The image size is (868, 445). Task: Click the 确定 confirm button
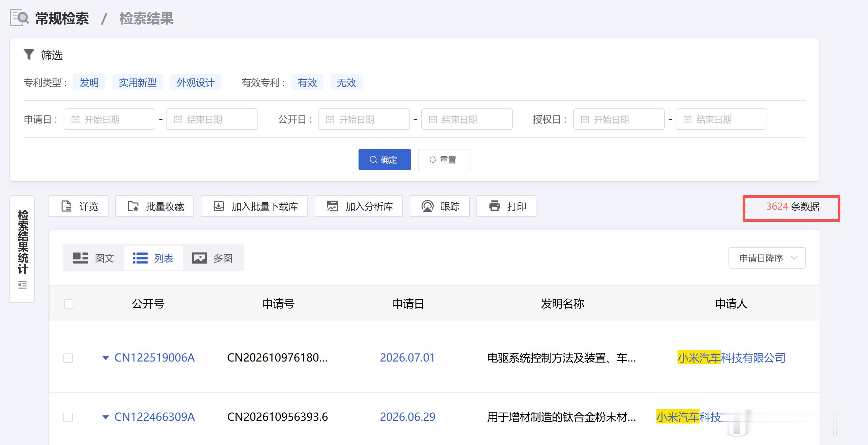click(x=385, y=160)
